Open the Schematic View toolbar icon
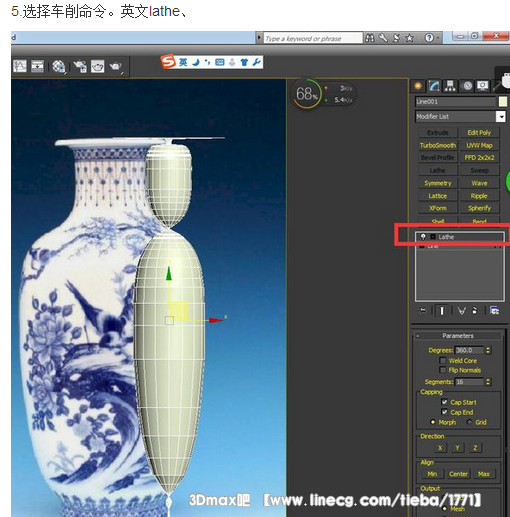The width and height of the screenshot is (510, 517). click(x=37, y=66)
